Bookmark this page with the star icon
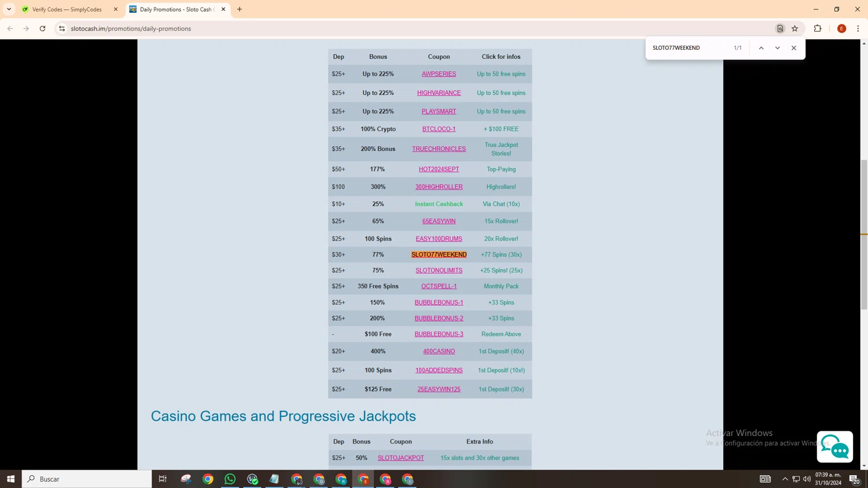868x488 pixels. (795, 28)
